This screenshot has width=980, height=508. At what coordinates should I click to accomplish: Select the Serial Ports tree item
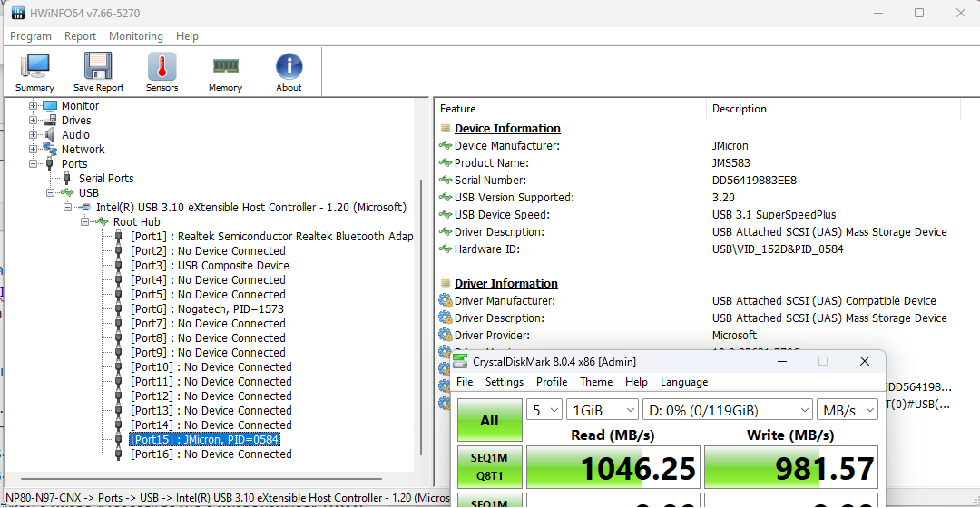(x=106, y=178)
